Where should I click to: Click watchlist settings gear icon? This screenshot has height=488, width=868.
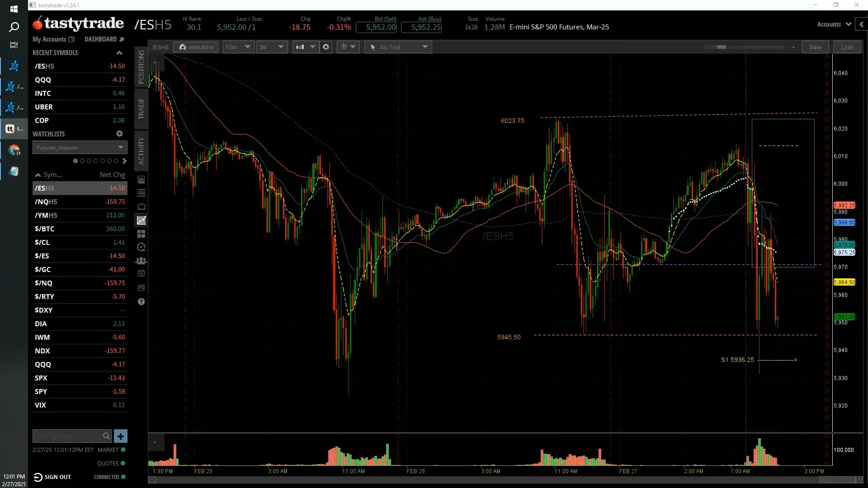tap(119, 134)
